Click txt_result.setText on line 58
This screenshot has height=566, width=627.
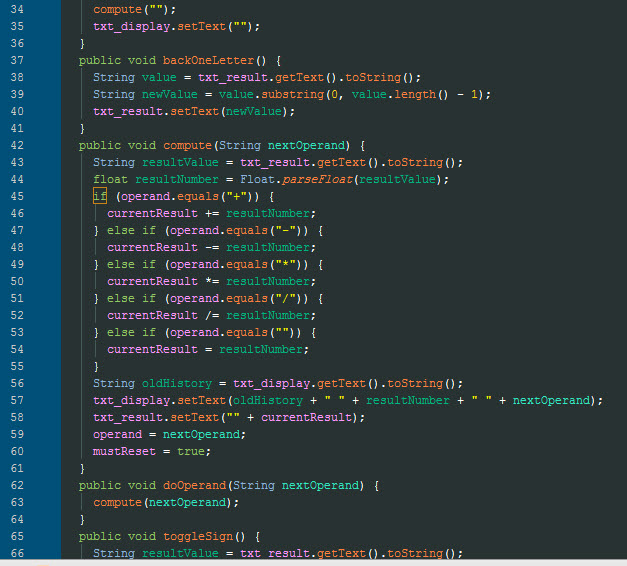pos(156,417)
